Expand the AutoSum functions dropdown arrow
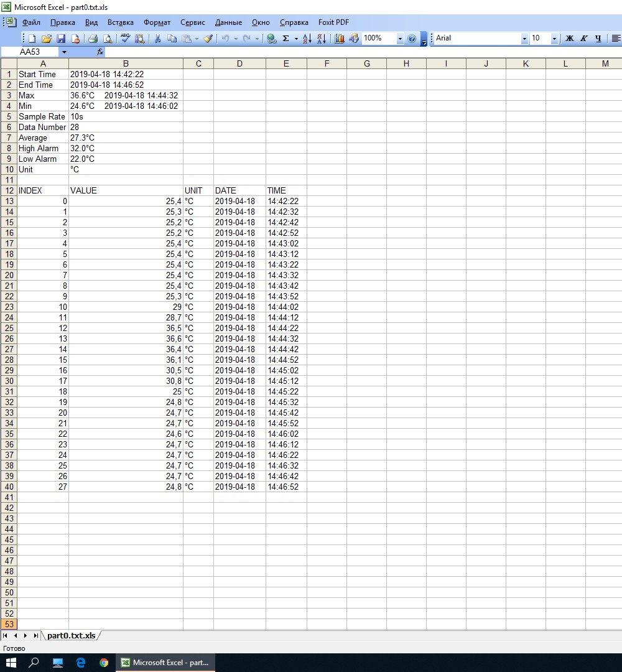 (296, 39)
